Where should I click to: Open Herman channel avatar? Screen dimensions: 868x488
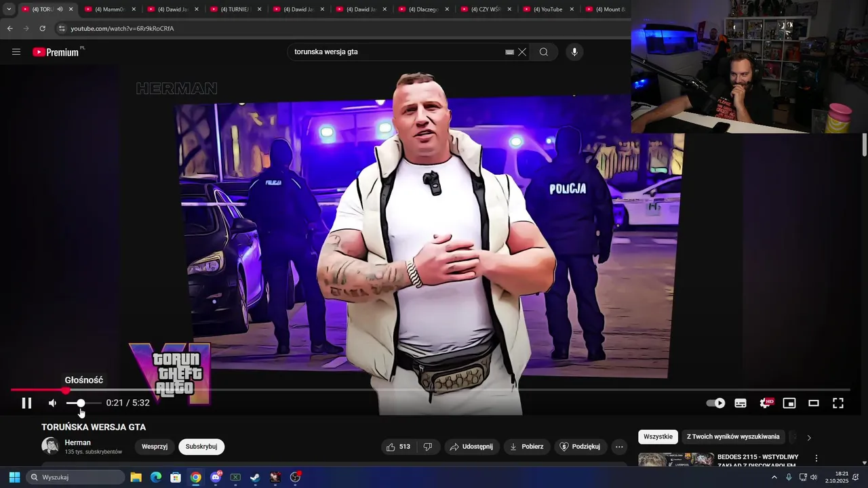pyautogui.click(x=50, y=446)
